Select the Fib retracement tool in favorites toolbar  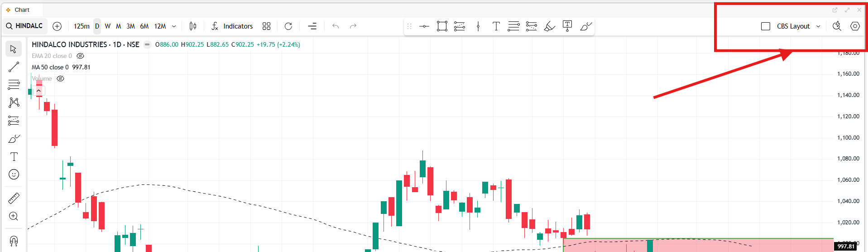460,26
